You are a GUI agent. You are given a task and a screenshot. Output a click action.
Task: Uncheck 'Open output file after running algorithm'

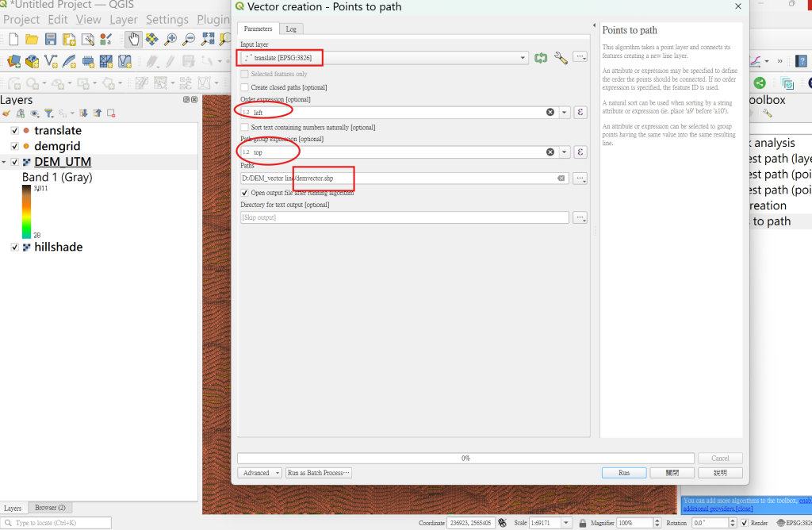pyautogui.click(x=244, y=193)
